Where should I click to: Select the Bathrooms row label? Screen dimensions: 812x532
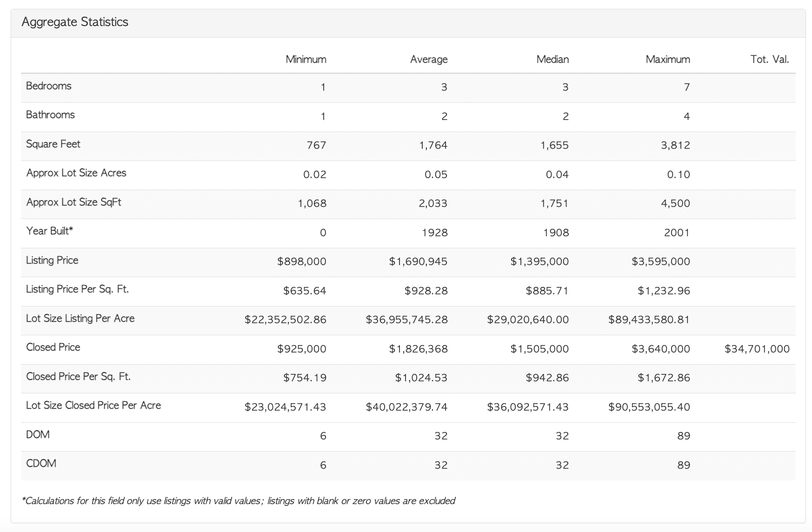click(x=50, y=115)
